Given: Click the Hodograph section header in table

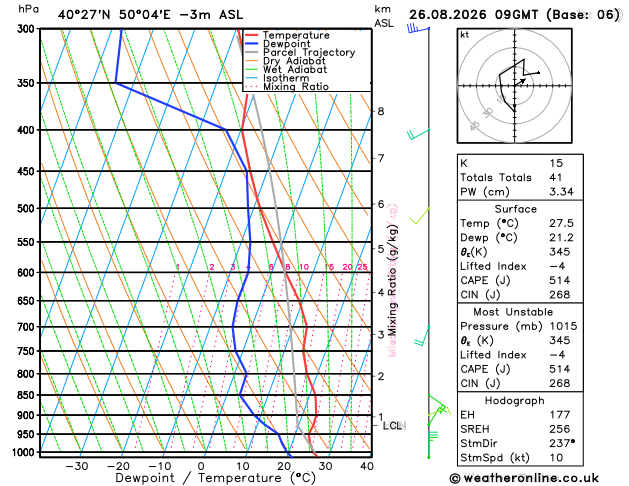Looking at the screenshot, I should (515, 401).
